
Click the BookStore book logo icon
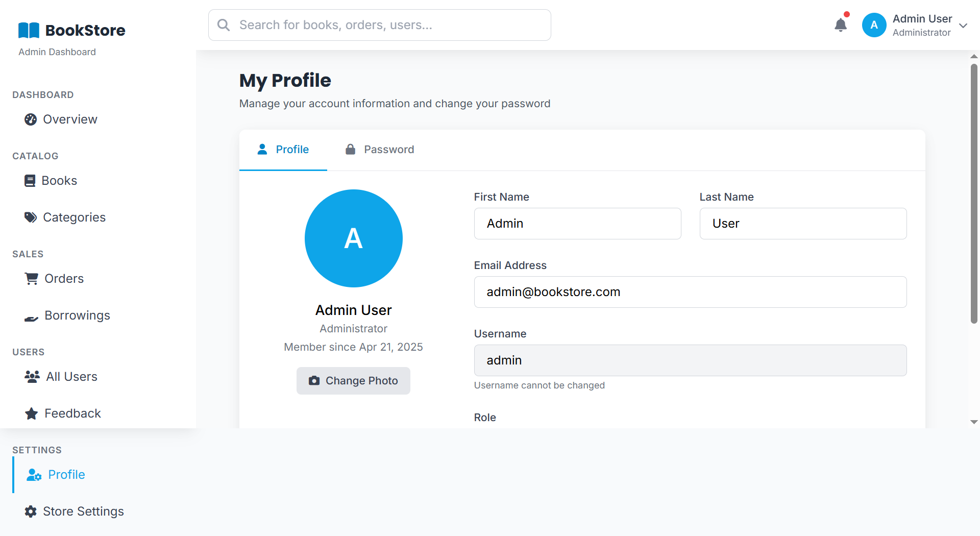coord(29,31)
